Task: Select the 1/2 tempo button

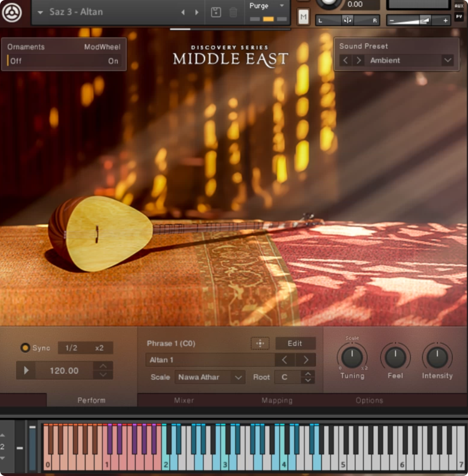Action: pos(71,347)
